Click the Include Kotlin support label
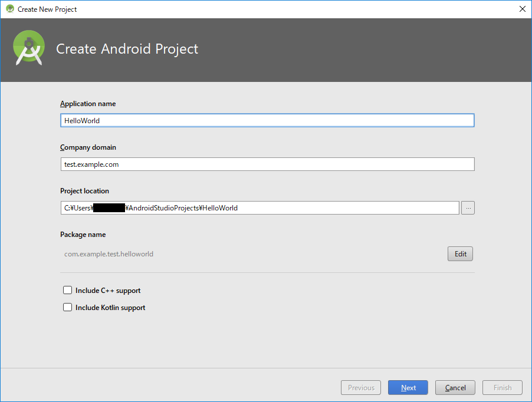532x402 pixels. (110, 308)
